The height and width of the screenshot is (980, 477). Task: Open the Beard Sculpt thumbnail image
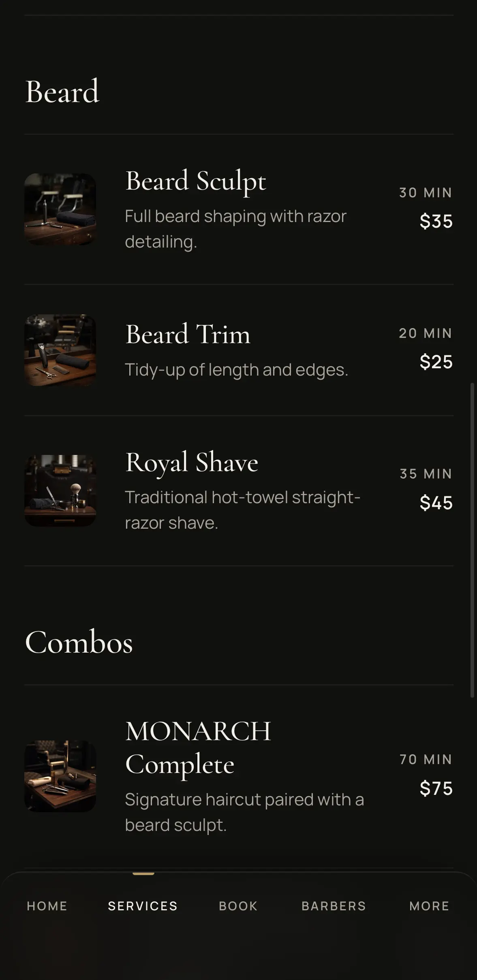coord(60,209)
